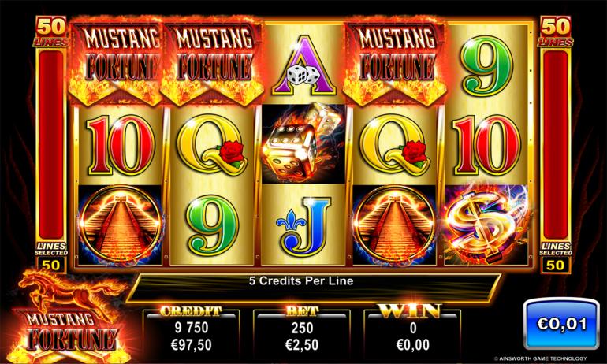The width and height of the screenshot is (607, 364).
Task: Click the red 10 on fifth reel
Action: coord(487,145)
